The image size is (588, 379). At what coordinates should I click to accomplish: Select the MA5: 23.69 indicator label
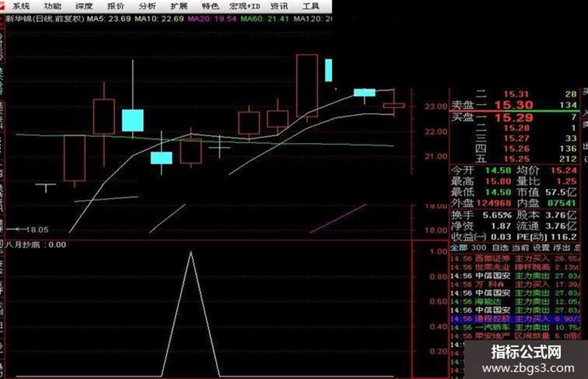click(x=109, y=19)
